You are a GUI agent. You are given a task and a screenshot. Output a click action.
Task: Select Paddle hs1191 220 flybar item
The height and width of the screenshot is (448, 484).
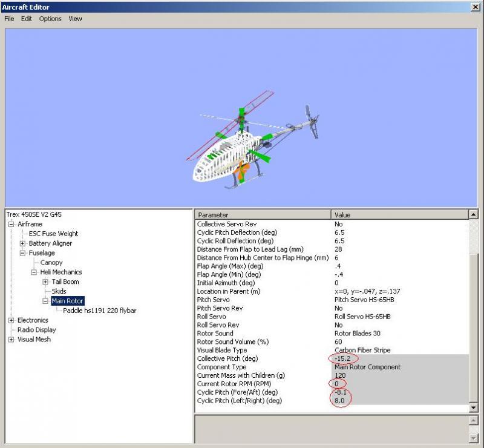[99, 311]
